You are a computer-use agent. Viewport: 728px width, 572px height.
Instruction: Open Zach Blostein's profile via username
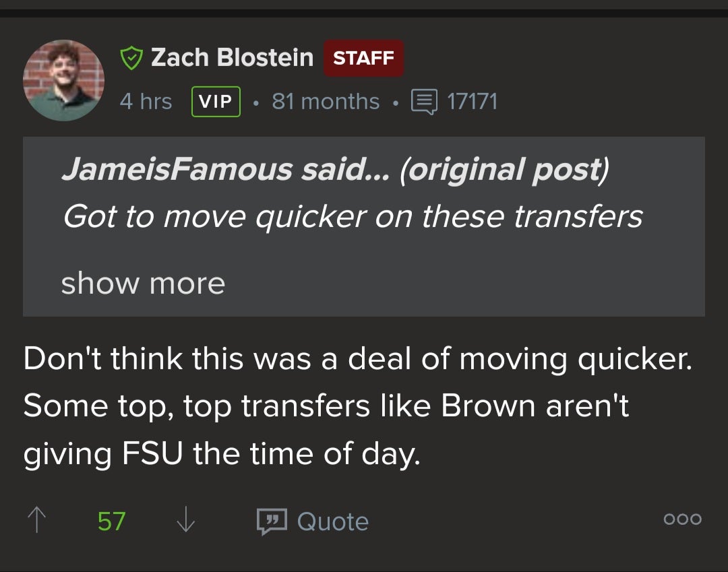coord(232,58)
